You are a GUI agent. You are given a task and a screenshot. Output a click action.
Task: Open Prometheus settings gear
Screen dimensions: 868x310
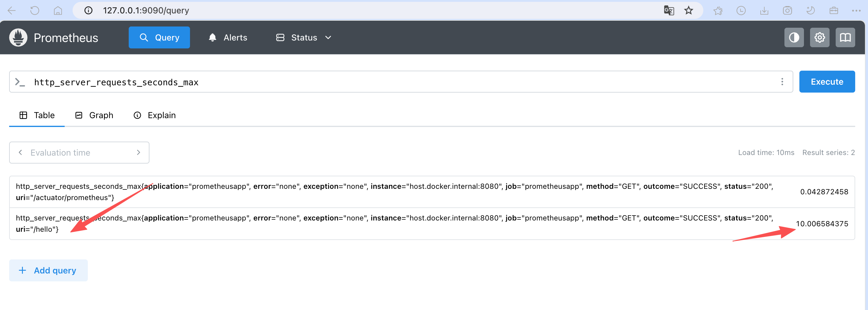point(820,37)
